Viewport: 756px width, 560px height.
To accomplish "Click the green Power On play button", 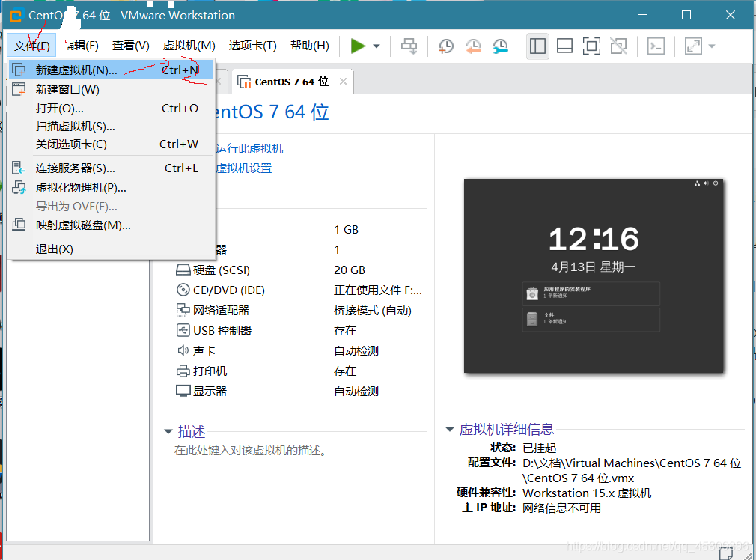I will [x=358, y=46].
